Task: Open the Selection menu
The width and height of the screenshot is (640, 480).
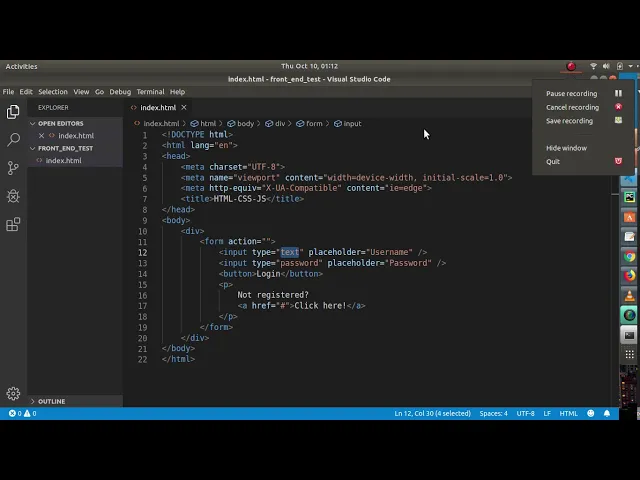Action: pyautogui.click(x=53, y=92)
